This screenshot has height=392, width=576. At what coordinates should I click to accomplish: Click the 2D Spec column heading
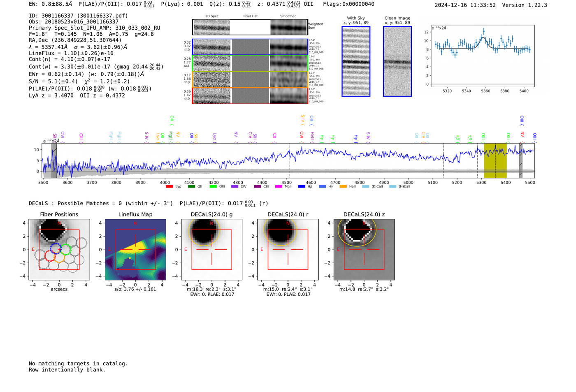pos(212,16)
